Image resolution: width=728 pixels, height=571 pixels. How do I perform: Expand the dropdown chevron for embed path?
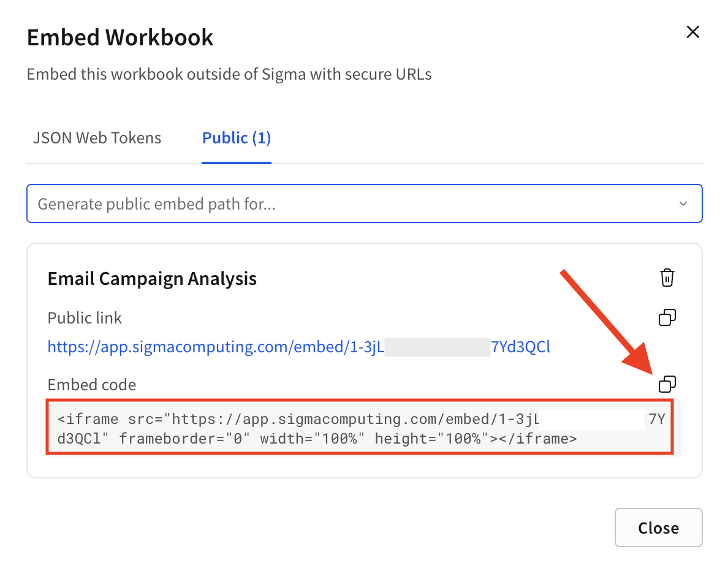click(683, 204)
